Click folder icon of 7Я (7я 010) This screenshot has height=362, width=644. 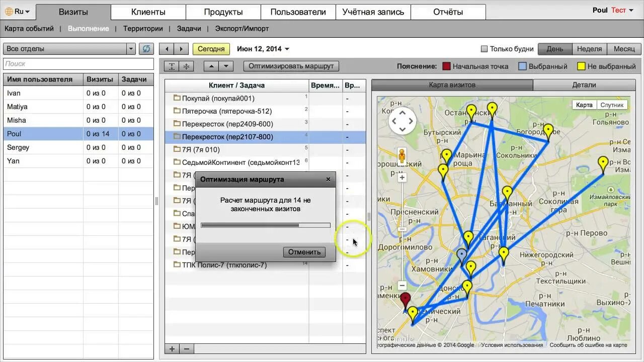point(177,149)
